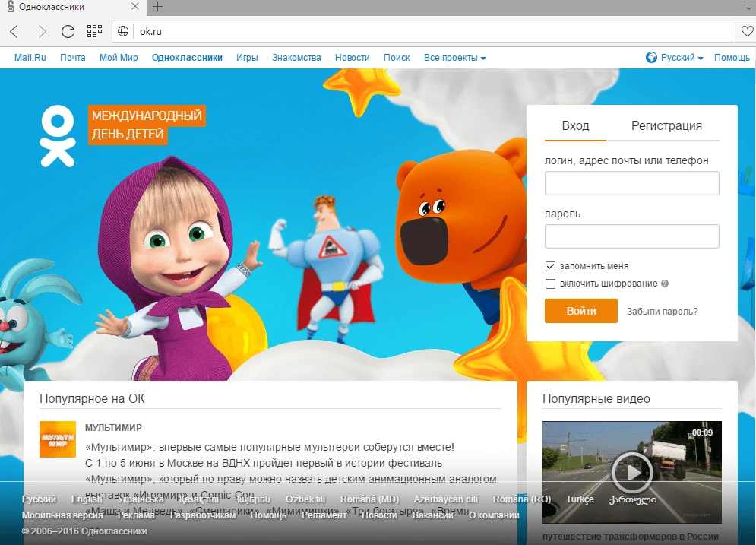Open Реклама footer link
The height and width of the screenshot is (545, 756).
coord(136,515)
